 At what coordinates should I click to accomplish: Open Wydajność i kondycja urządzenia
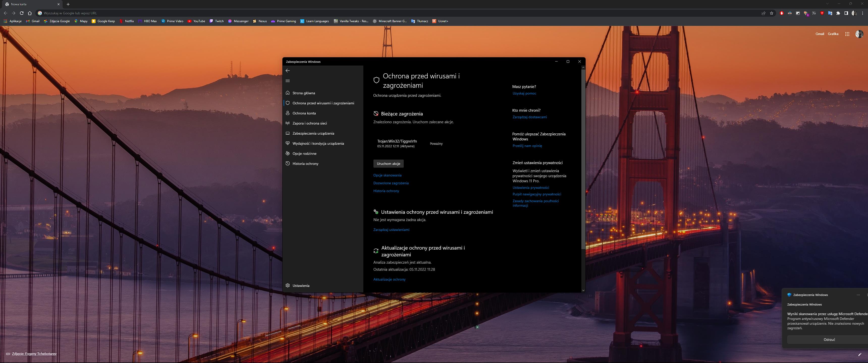pos(318,143)
